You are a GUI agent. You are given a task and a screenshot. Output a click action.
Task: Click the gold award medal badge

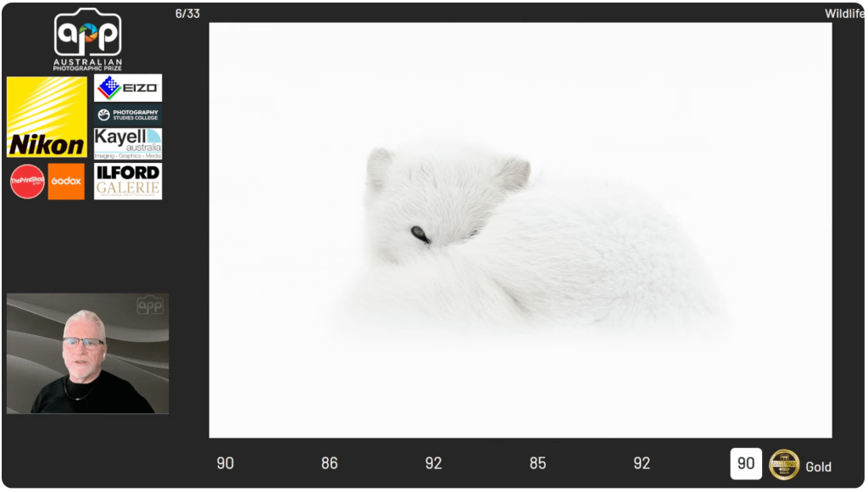tap(784, 464)
